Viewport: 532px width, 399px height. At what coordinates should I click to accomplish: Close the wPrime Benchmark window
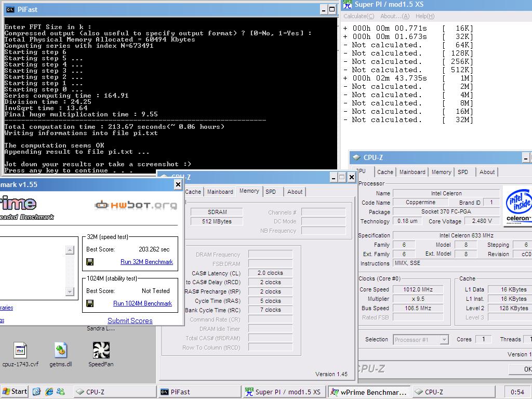pos(178,184)
